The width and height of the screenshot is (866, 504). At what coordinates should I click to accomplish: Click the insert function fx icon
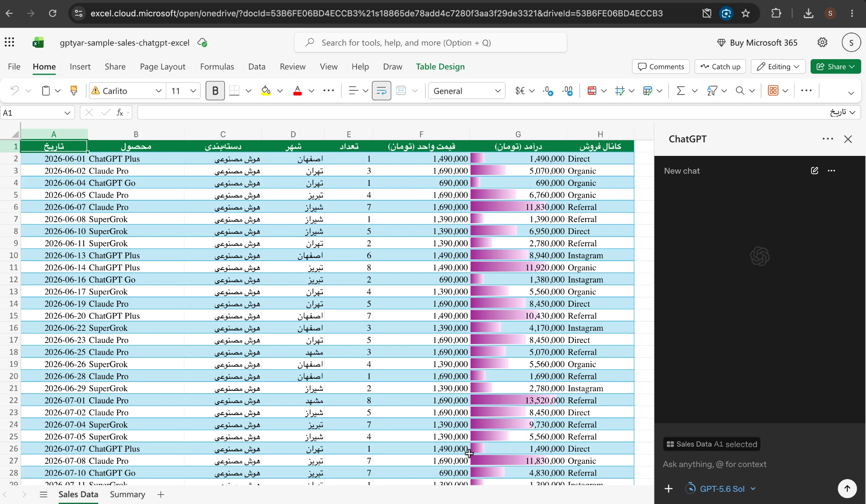point(120,112)
